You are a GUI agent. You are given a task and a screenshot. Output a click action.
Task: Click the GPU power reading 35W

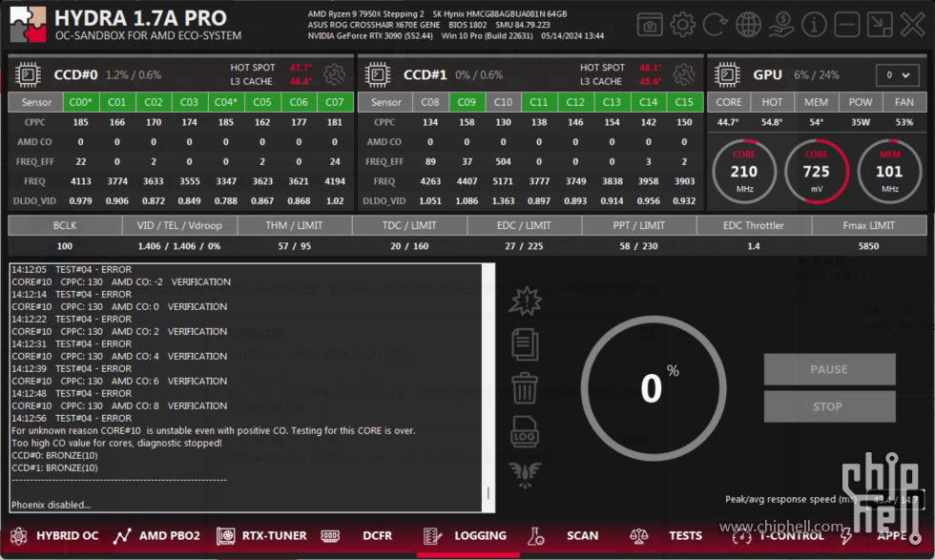coord(860,122)
